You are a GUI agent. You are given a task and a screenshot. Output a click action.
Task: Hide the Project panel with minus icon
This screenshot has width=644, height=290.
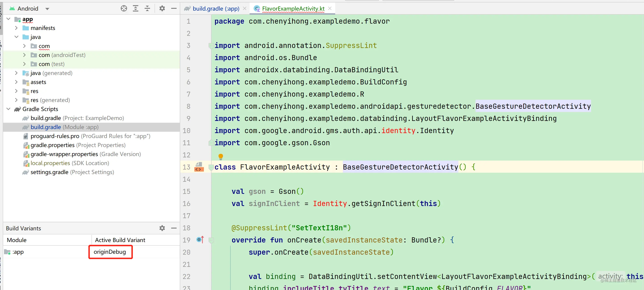tap(174, 9)
